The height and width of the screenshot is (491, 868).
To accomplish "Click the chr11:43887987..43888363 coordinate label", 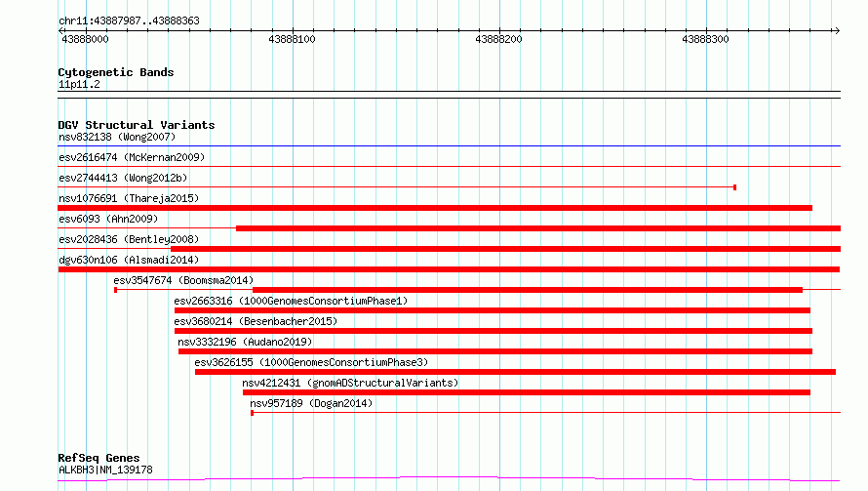I will click(129, 21).
